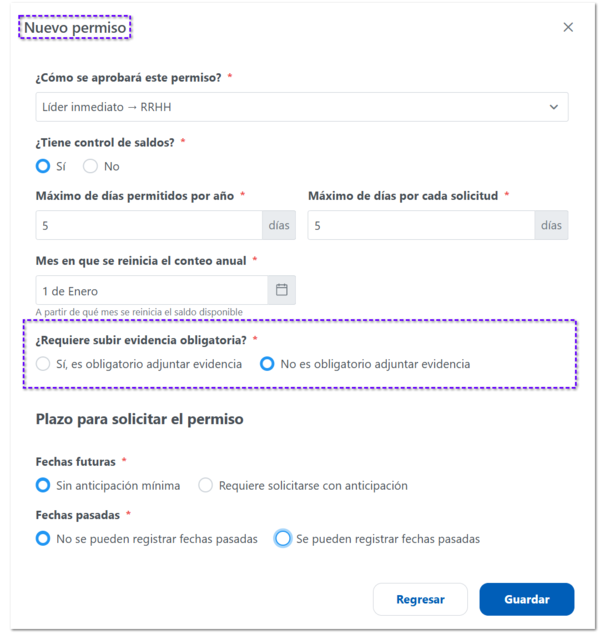Click the días suffix of yearly maximum
The width and height of the screenshot is (600, 634).
coord(279,225)
